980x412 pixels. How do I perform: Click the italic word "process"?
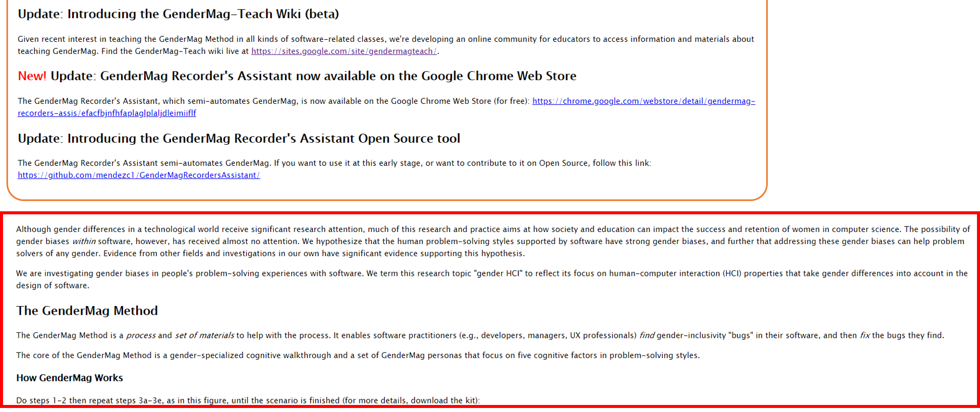(x=141, y=336)
